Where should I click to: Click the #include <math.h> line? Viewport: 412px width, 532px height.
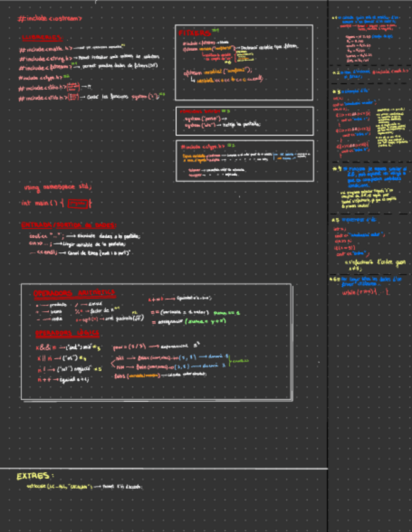coord(47,48)
